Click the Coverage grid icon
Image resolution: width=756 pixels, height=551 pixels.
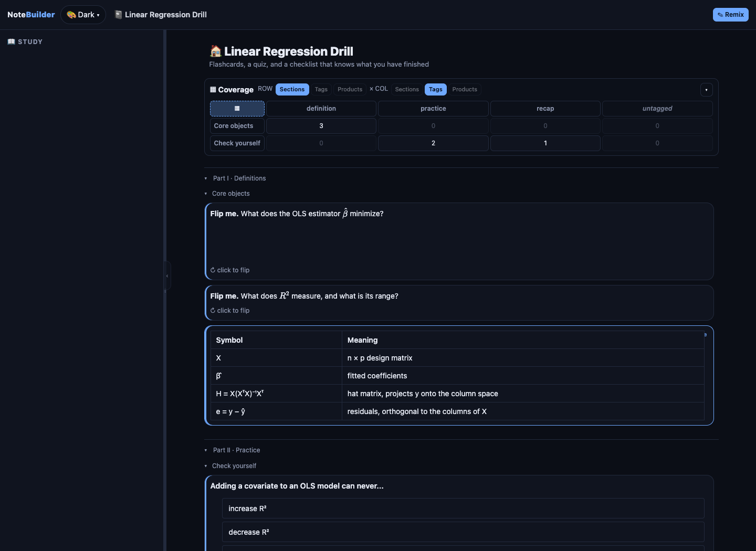click(213, 90)
